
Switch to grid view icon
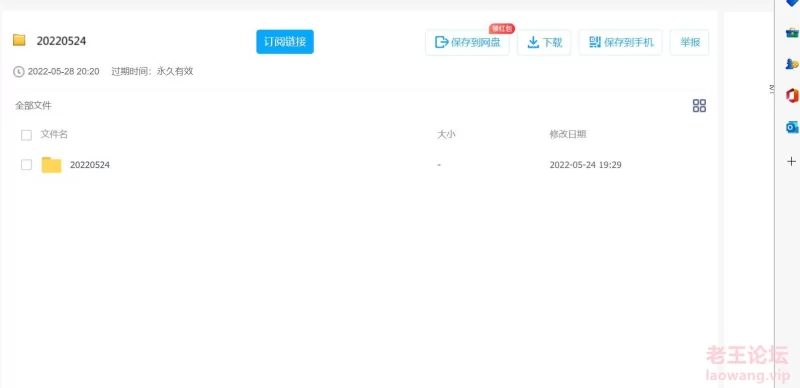point(699,106)
